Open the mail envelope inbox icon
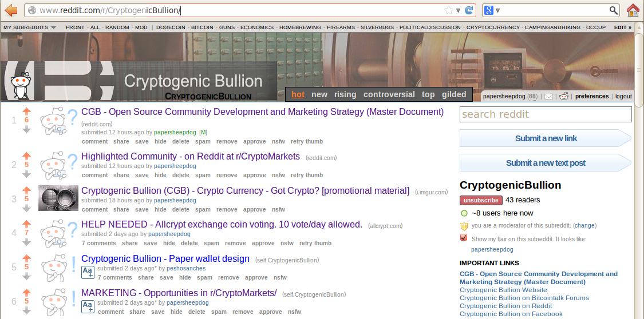This screenshot has height=319, width=644. 548,97
